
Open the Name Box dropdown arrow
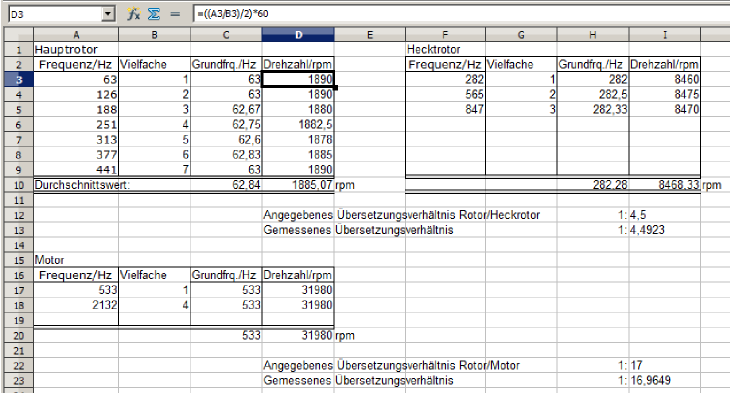pos(108,14)
